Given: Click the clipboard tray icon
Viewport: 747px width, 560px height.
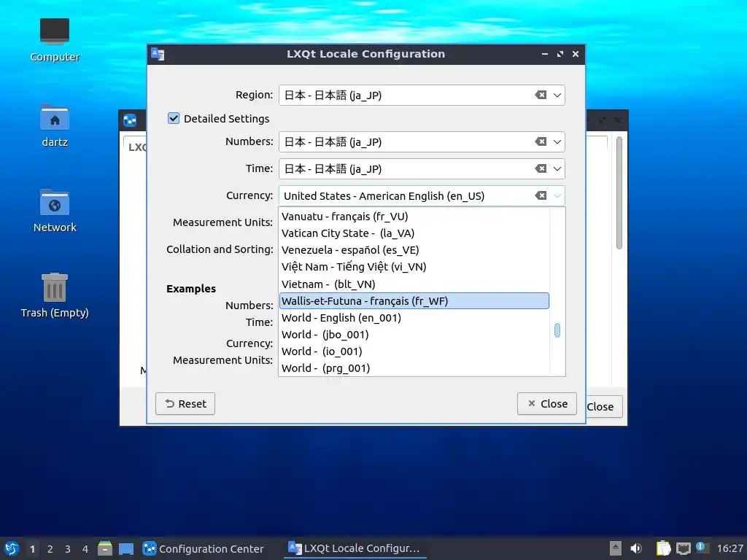Looking at the screenshot, I should click(663, 548).
